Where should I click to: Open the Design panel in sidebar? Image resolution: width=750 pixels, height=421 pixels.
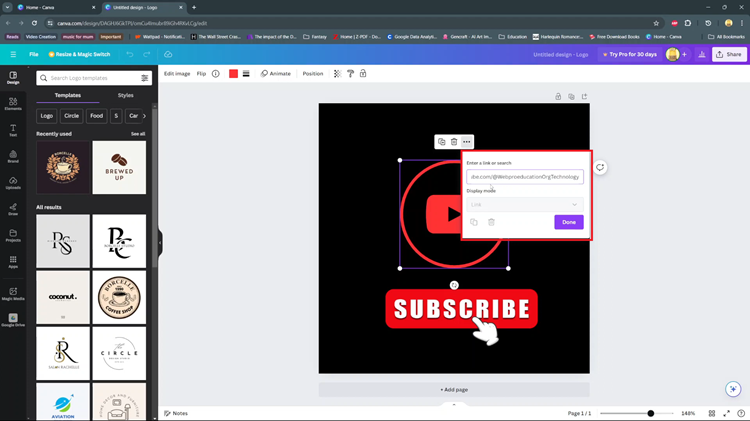(13, 78)
